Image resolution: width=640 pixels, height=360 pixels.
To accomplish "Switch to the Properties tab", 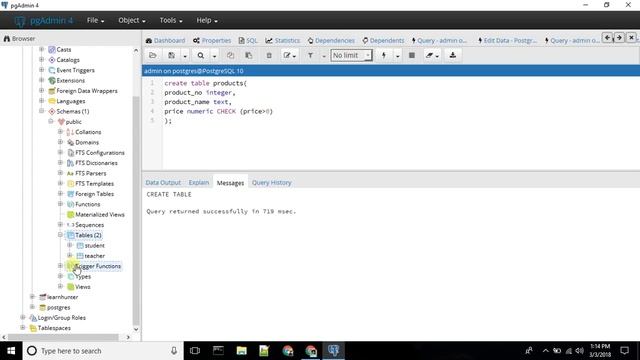I will pyautogui.click(x=212, y=40).
